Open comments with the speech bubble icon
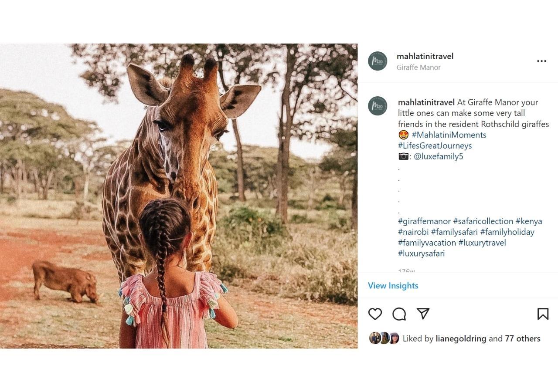Screen dimensions: 558x392 click(399, 314)
